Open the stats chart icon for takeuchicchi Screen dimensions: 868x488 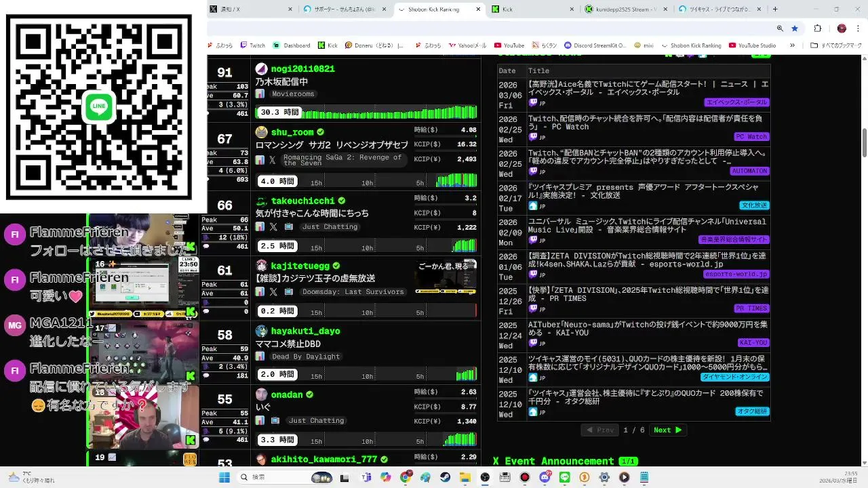[x=260, y=226]
